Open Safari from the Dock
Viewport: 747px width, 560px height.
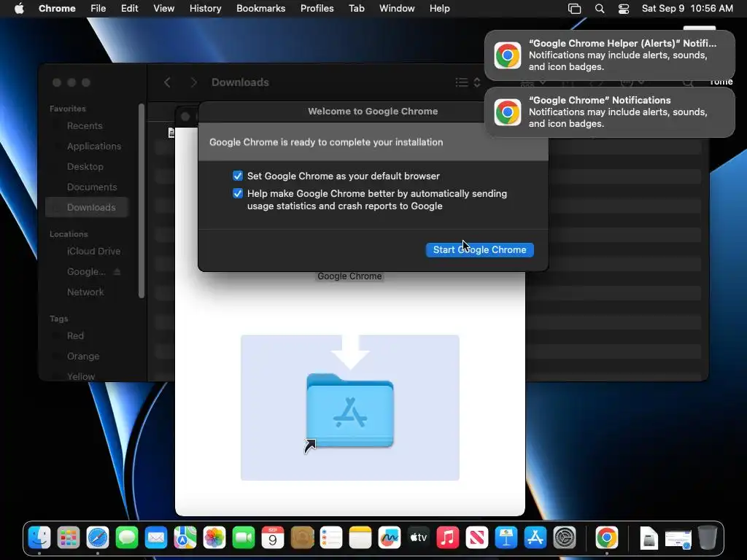(x=98, y=538)
